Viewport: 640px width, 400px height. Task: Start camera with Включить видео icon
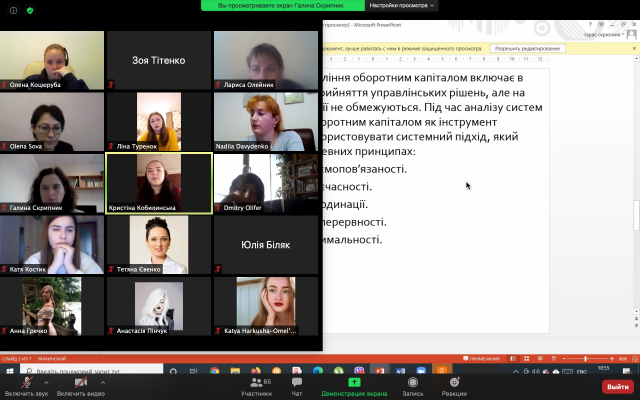80,382
